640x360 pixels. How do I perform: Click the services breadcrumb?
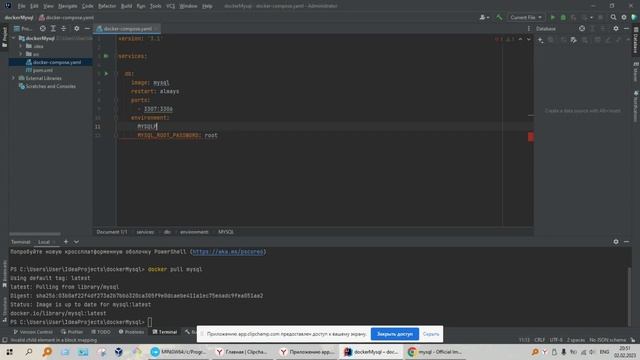coord(145,232)
